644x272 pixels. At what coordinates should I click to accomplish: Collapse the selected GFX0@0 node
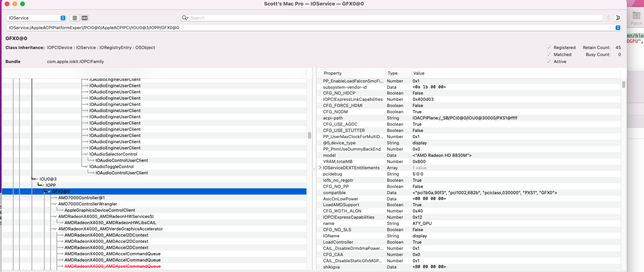click(49, 191)
